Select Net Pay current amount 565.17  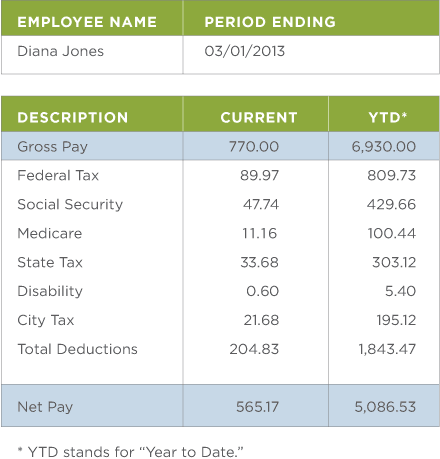coord(257,407)
